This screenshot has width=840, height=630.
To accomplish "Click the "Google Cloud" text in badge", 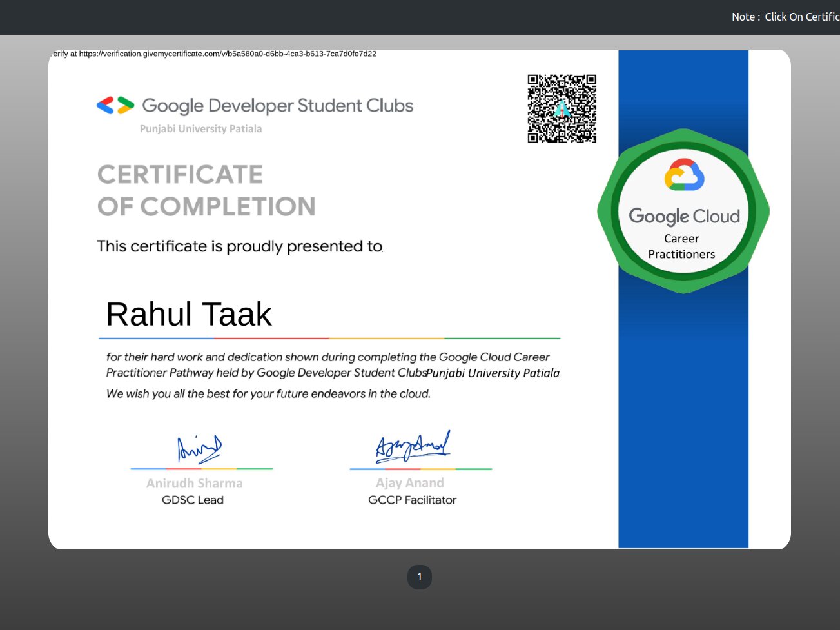I will pos(685,217).
